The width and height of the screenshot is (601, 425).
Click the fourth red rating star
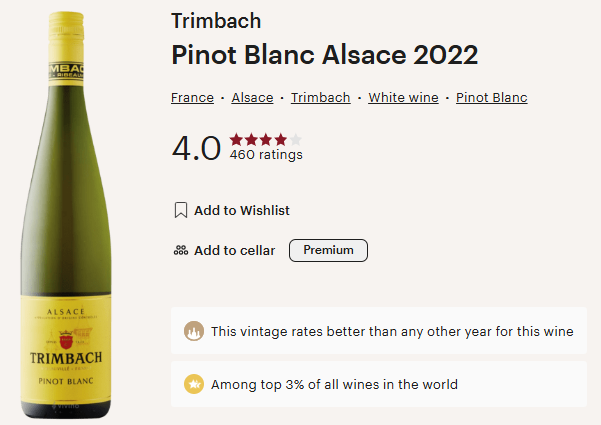tap(280, 139)
